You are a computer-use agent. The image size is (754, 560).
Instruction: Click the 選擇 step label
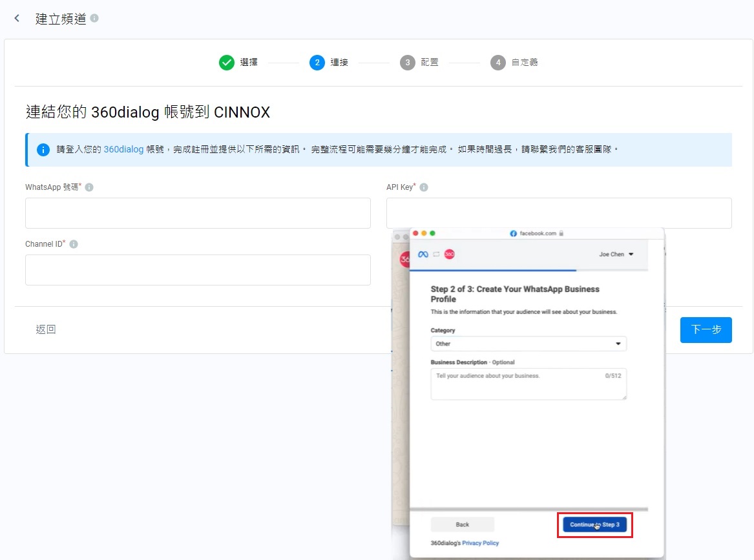tap(249, 63)
